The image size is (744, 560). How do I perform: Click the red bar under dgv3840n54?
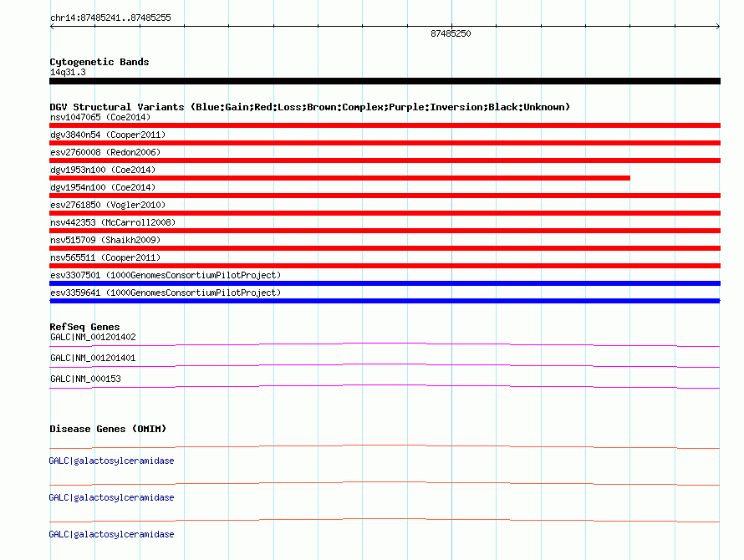pyautogui.click(x=385, y=143)
